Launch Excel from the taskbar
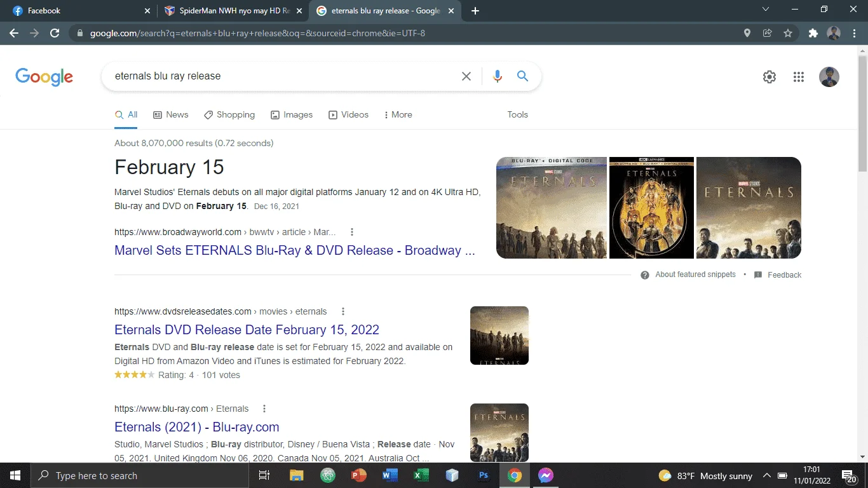Image resolution: width=868 pixels, height=488 pixels. click(x=421, y=475)
